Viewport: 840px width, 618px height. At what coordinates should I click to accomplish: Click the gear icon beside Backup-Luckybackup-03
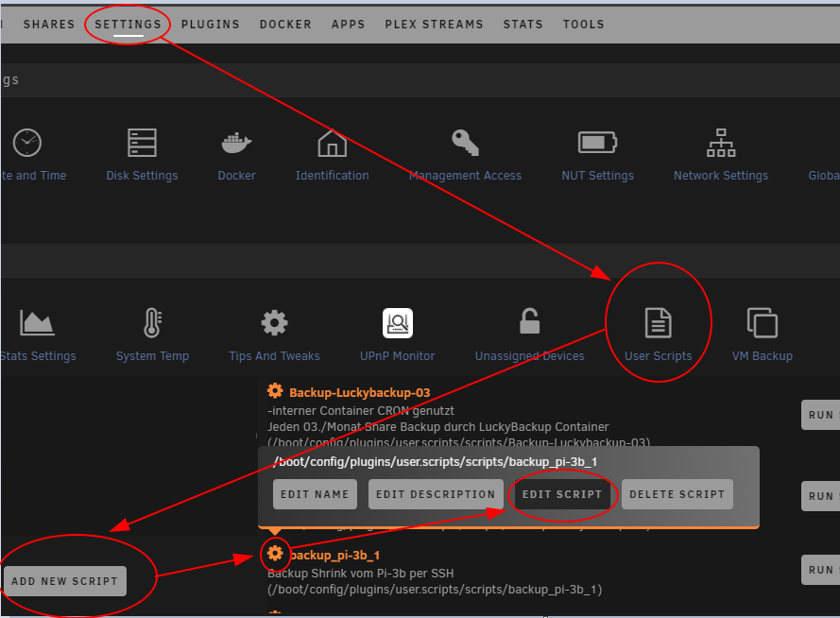(x=275, y=391)
